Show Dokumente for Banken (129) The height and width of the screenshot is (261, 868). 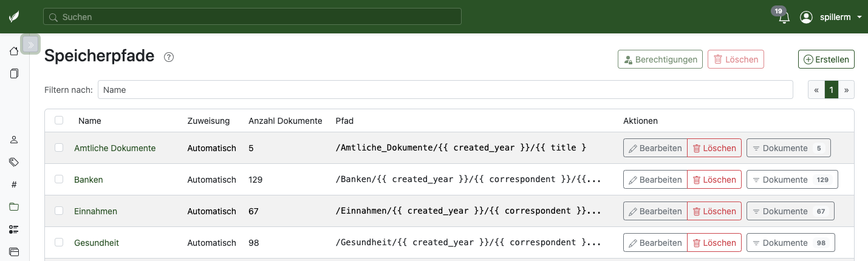click(x=792, y=180)
